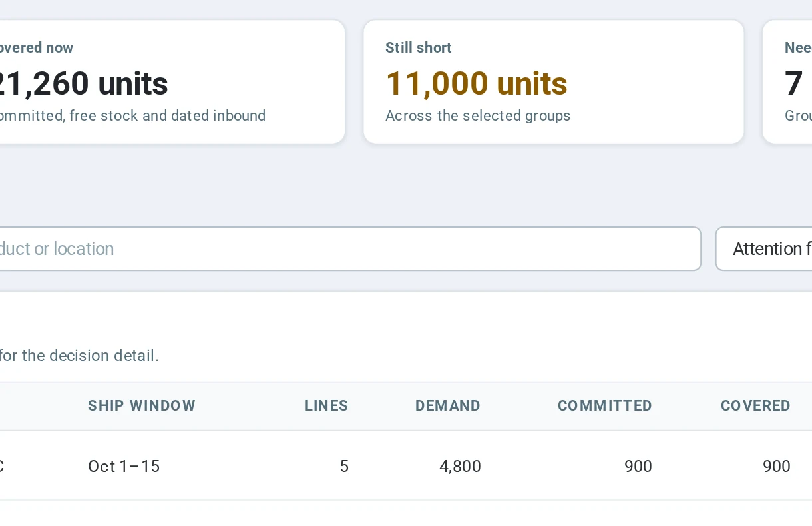Sort by the SHIP WINDOW column header
The width and height of the screenshot is (812, 526).
[x=142, y=406]
